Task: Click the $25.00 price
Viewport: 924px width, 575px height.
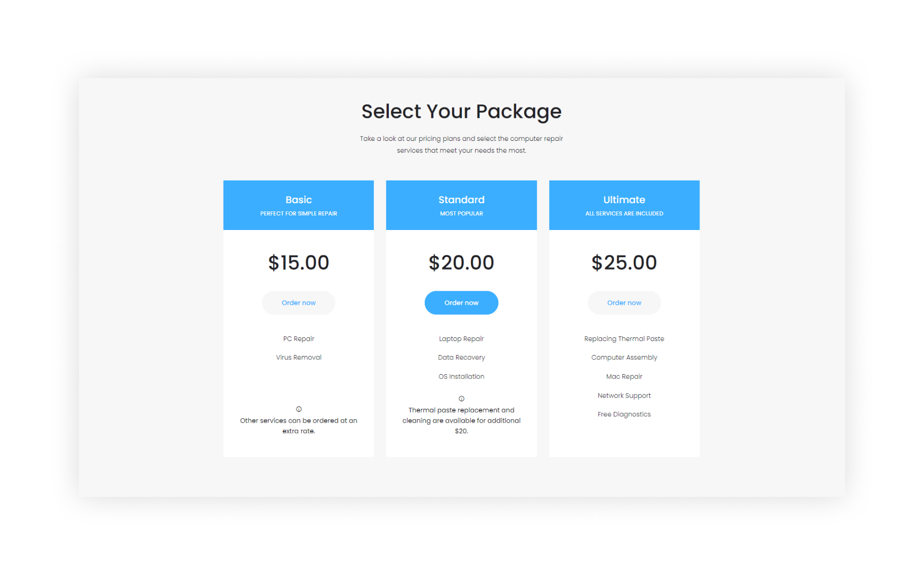Action: click(x=624, y=263)
